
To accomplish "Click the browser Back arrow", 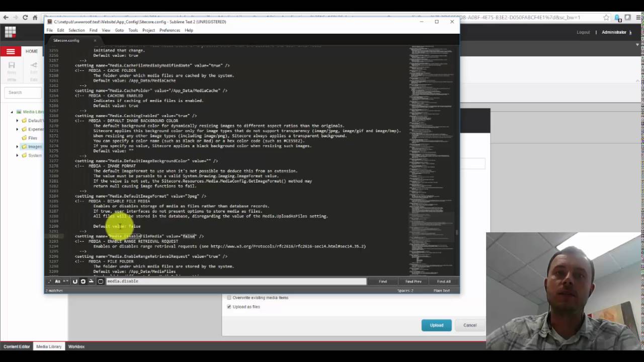I will [6, 18].
